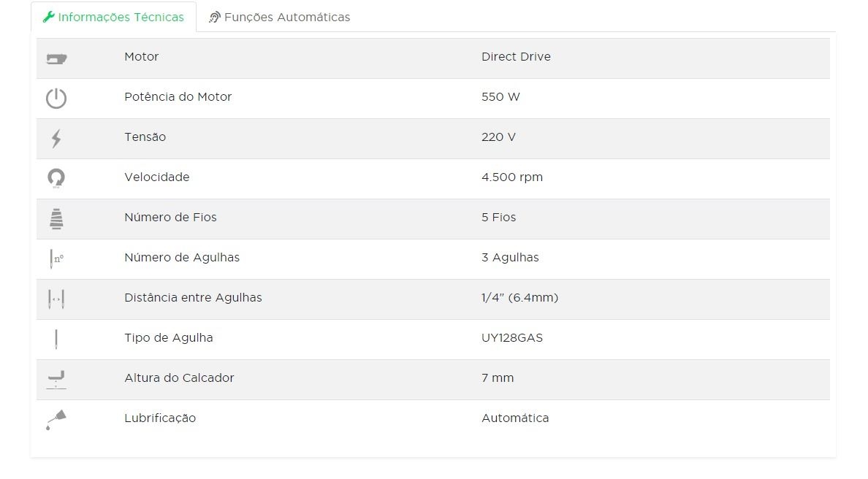Click the sewing machine Motor icon

[56, 58]
